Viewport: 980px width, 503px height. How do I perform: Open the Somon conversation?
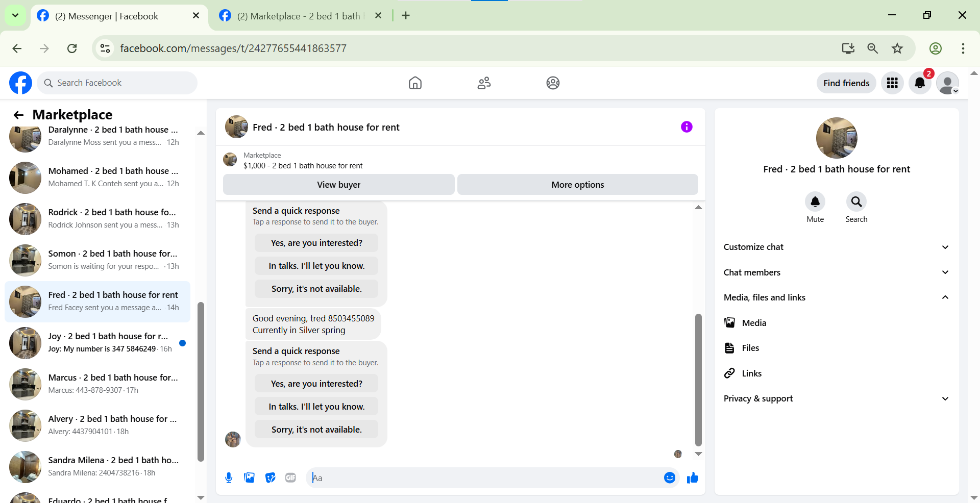(x=97, y=260)
